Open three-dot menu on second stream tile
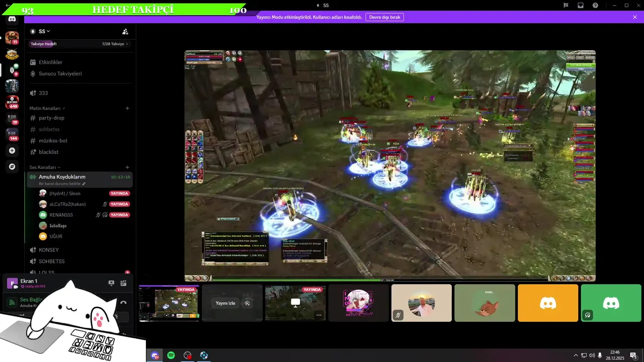The width and height of the screenshot is (644, 362). (318, 315)
